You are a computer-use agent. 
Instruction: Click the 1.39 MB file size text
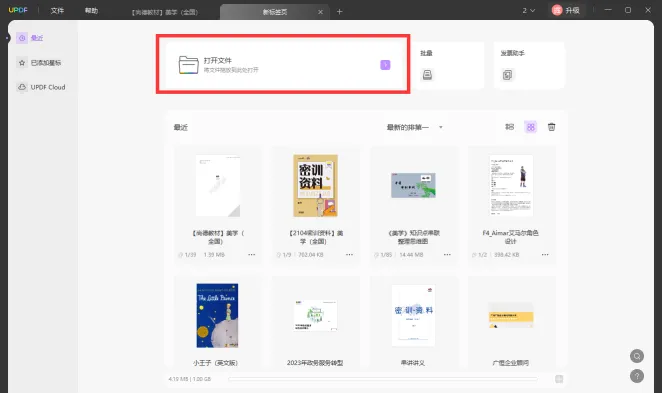pyautogui.click(x=214, y=255)
